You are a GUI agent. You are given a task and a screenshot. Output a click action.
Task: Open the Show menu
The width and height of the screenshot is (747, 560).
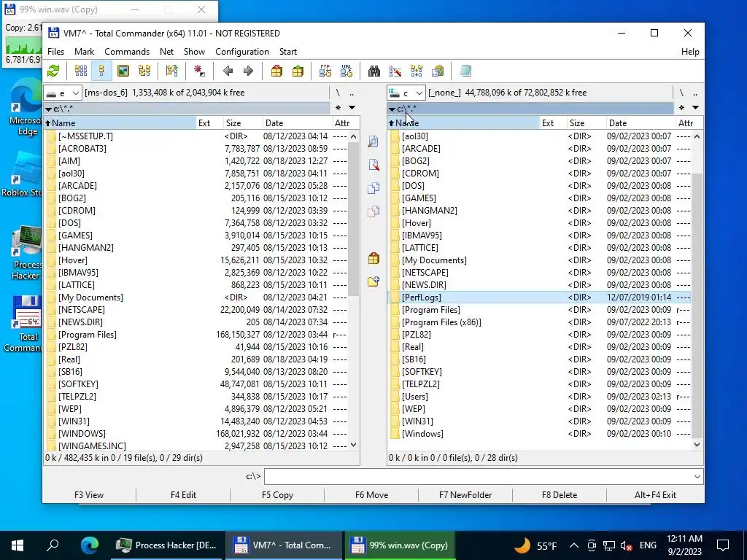(x=194, y=52)
